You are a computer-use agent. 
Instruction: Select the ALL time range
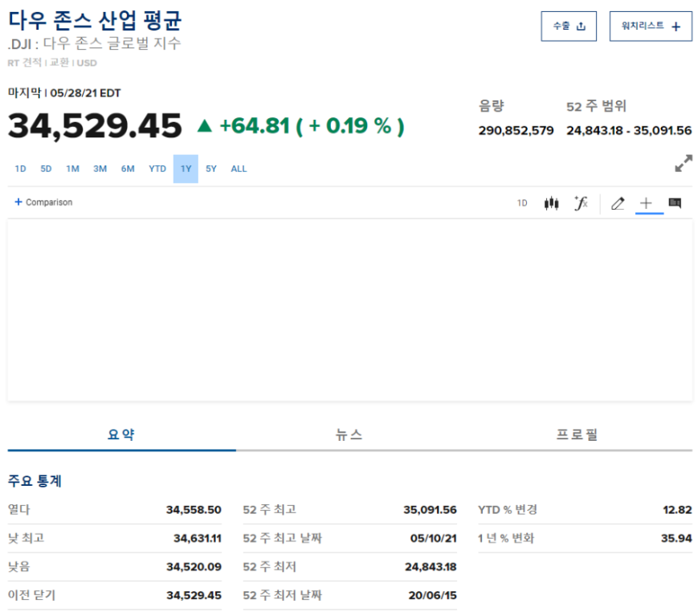coord(239,169)
